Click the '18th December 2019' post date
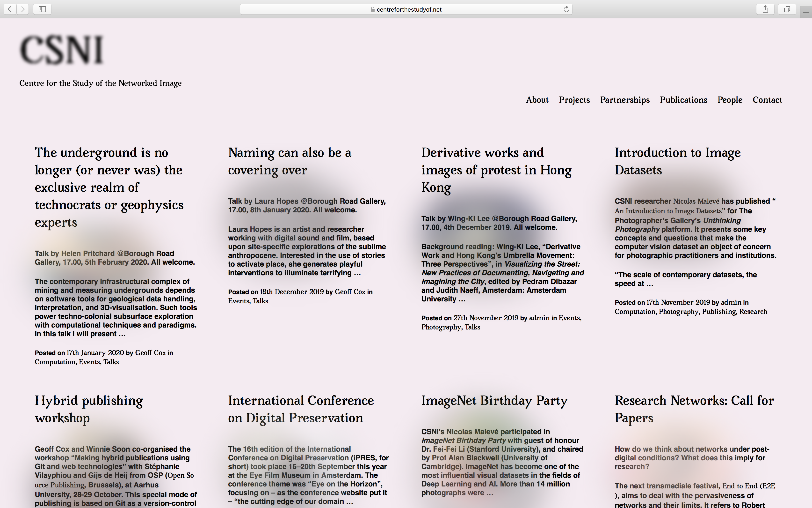 [x=292, y=292]
